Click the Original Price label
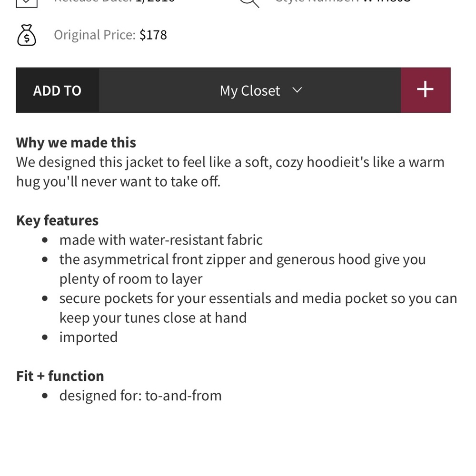Image resolution: width=476 pixels, height=476 pixels. [x=94, y=35]
